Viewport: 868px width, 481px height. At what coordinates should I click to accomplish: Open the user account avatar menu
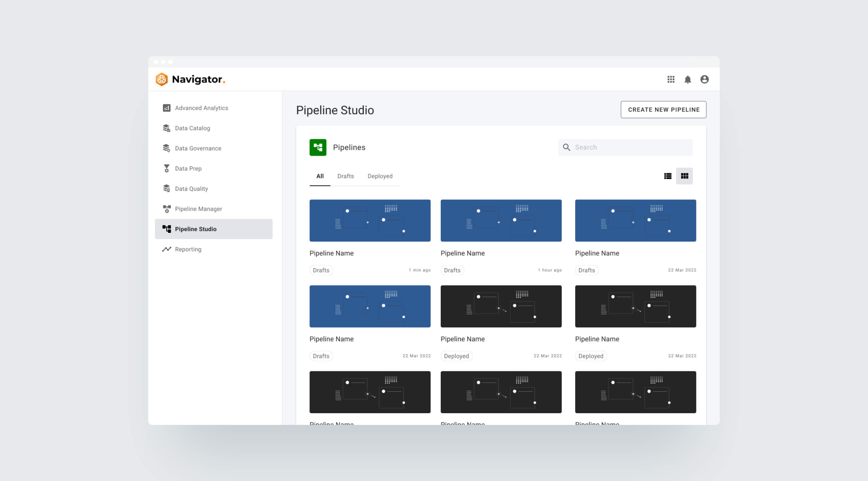(704, 79)
